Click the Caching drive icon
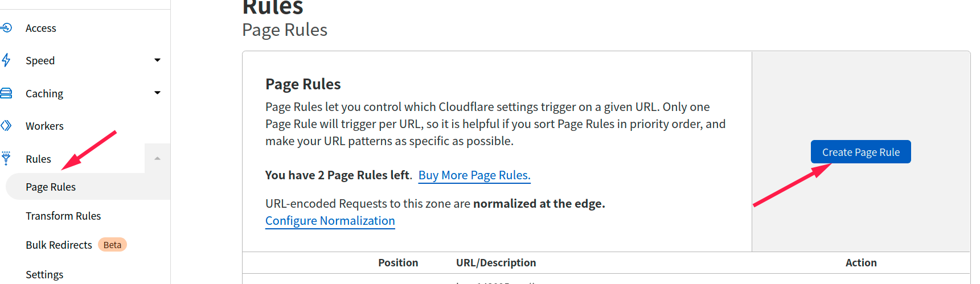Image resolution: width=980 pixels, height=284 pixels. point(6,93)
